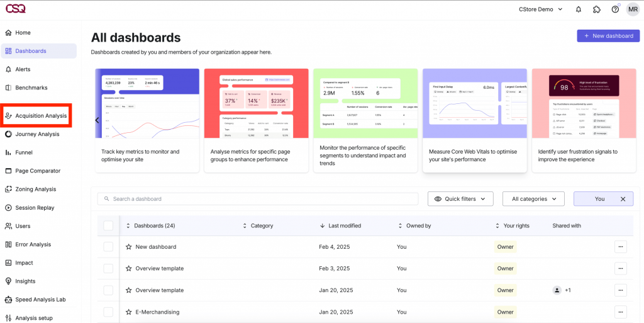This screenshot has width=644, height=323.
Task: Tick the select-all dashboards checkbox
Action: [x=108, y=225]
